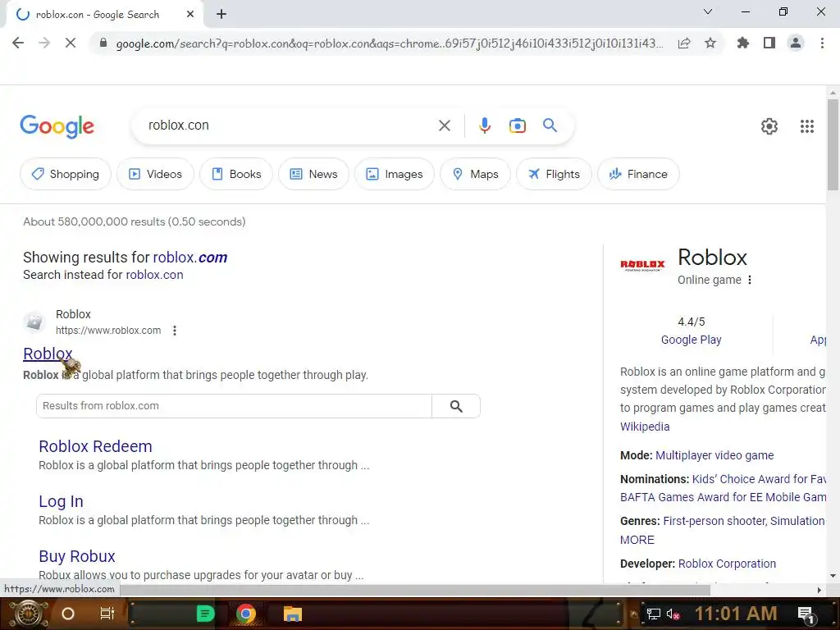Click the share page icon in address bar
840x630 pixels.
[684, 43]
